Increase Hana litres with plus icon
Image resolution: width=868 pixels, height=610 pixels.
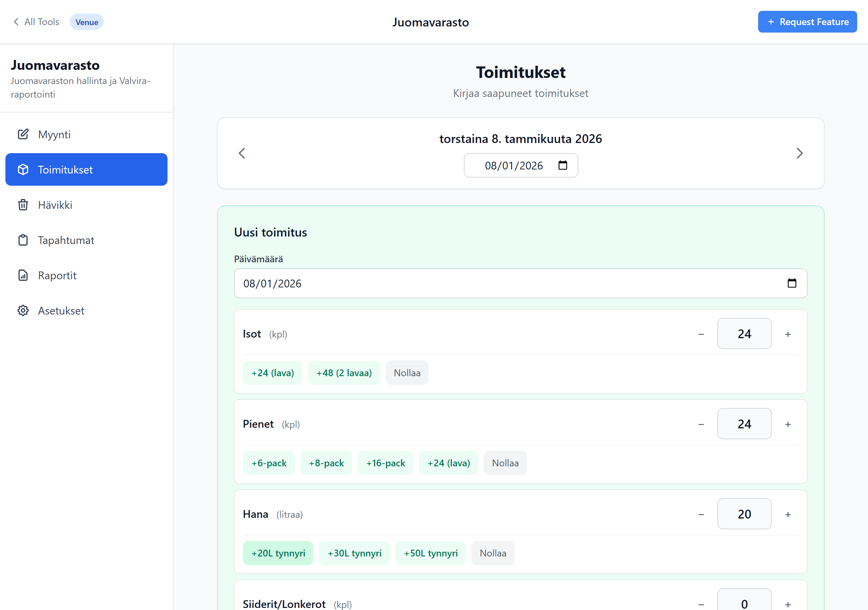click(788, 514)
